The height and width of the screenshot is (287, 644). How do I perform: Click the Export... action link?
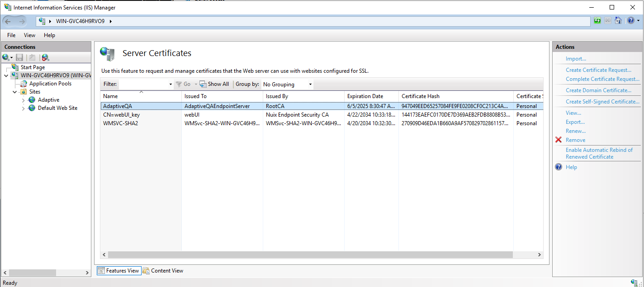575,122
